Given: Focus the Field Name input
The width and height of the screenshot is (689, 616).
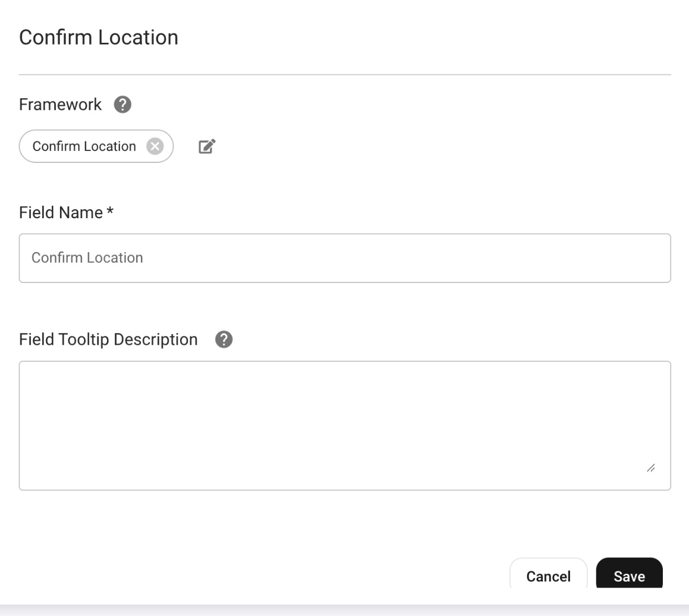Looking at the screenshot, I should [345, 258].
